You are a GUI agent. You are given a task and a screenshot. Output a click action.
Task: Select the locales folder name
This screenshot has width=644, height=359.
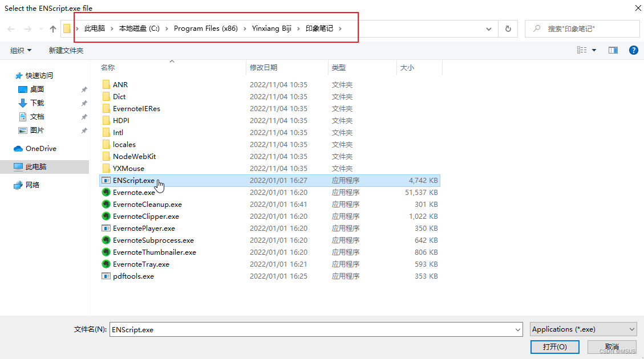[x=124, y=144]
